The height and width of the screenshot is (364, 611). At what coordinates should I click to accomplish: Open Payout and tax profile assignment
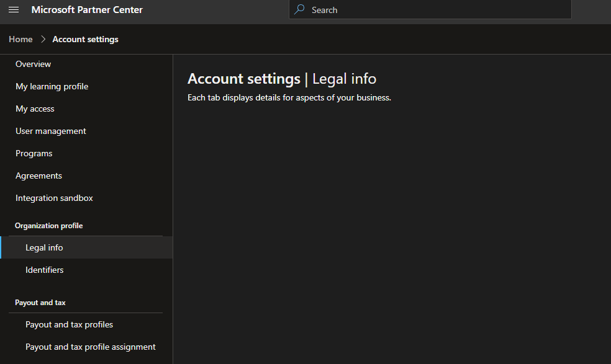coord(90,347)
